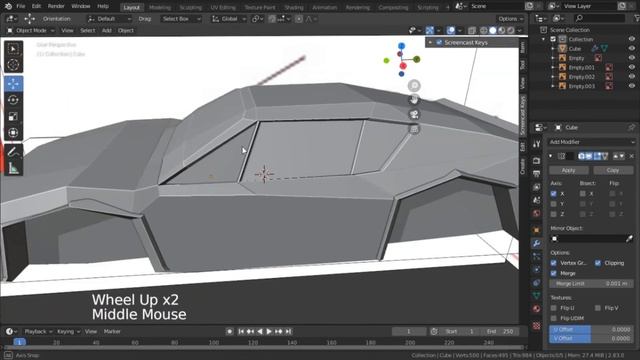Toggle X-ray mode icon
The width and height of the screenshot is (640, 360).
click(x=472, y=30)
